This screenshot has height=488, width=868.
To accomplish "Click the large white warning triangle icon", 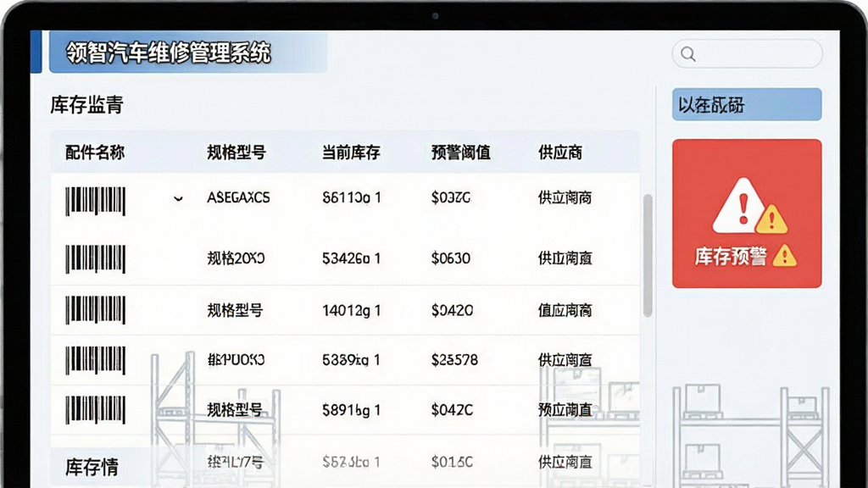I will (742, 205).
